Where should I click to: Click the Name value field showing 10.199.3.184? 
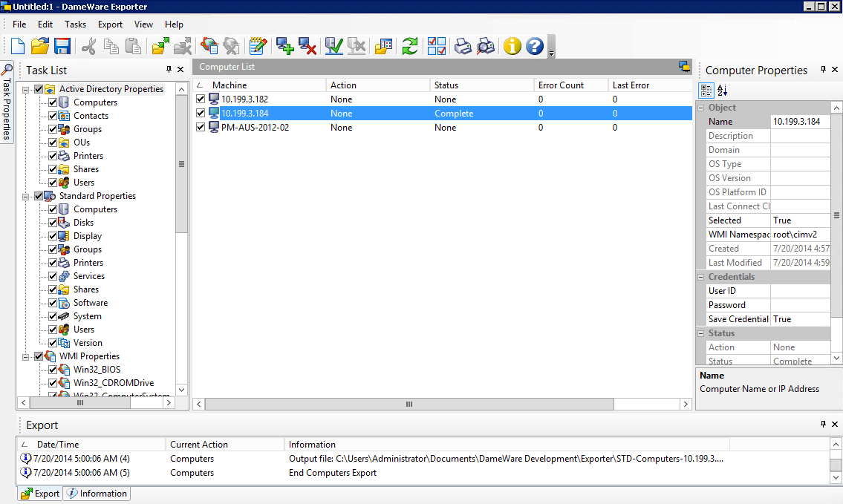point(801,122)
